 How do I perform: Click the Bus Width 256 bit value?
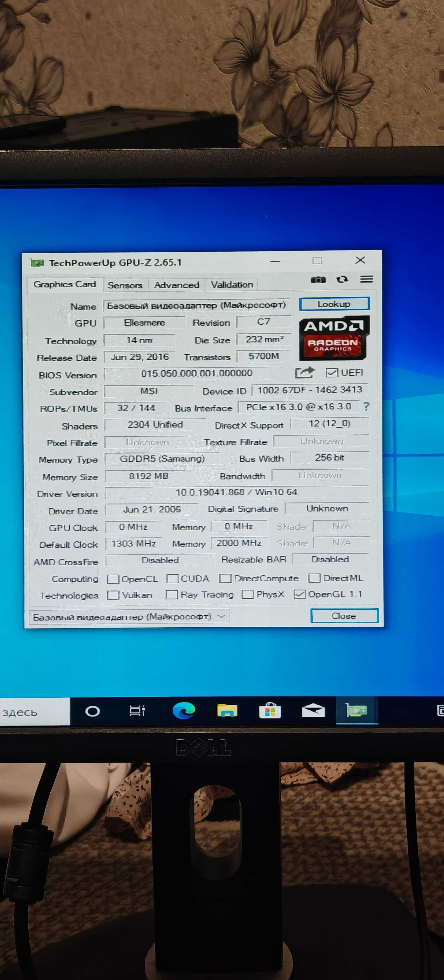click(x=329, y=458)
